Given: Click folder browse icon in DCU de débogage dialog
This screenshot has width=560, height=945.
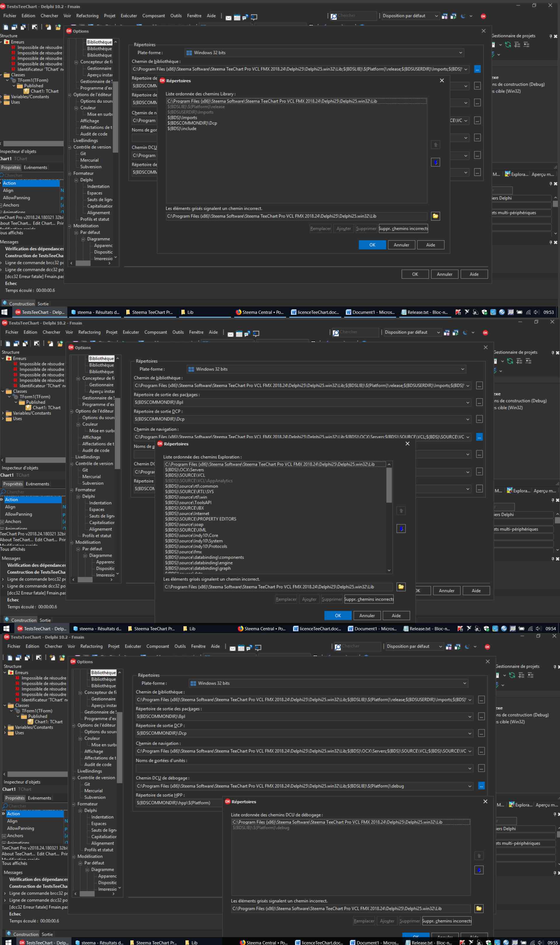Looking at the screenshot, I should coord(479,909).
